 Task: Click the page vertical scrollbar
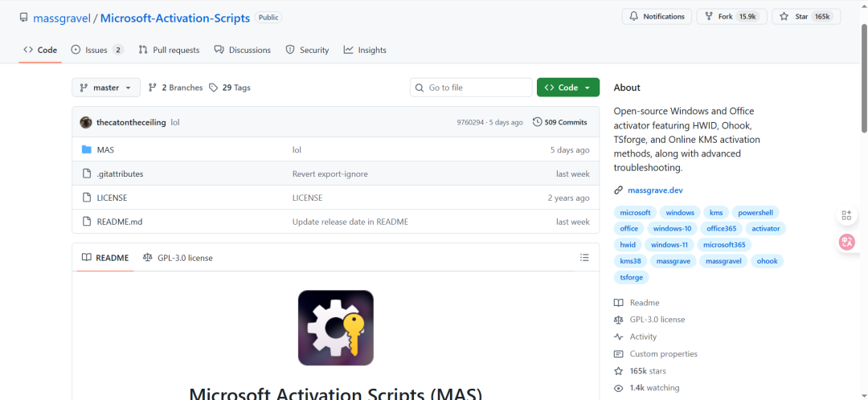tap(863, 77)
